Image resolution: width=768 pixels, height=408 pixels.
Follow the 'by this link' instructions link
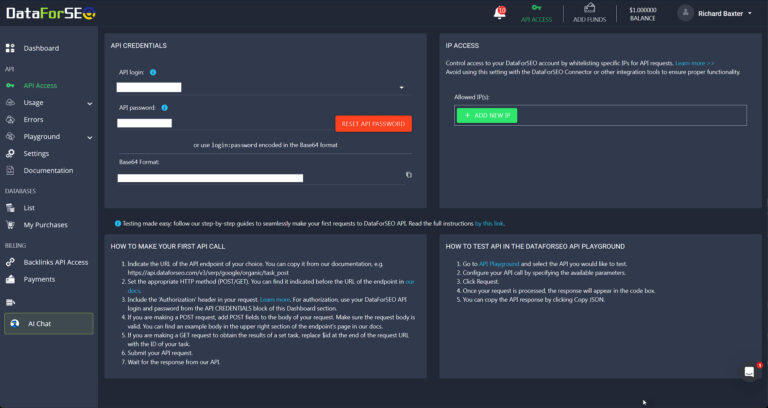pos(489,223)
